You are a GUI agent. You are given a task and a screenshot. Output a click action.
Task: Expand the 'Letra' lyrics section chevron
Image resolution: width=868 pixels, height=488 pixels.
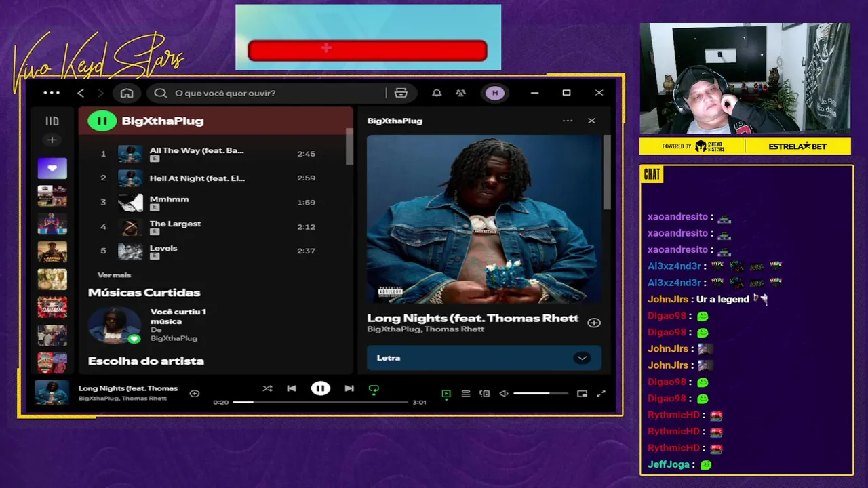tap(582, 358)
